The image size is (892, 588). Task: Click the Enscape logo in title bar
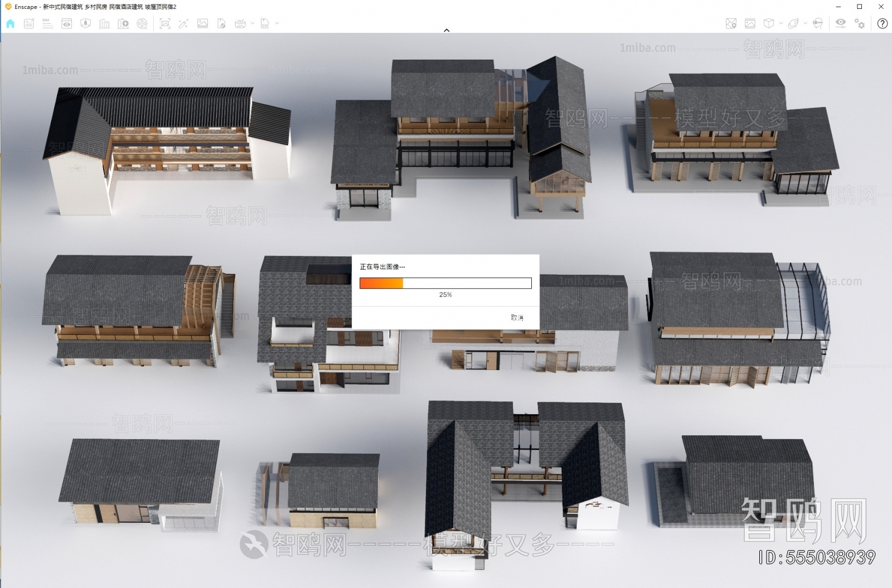[8, 7]
